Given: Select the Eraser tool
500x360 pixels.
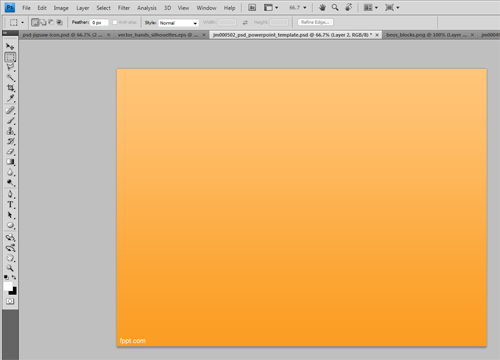Looking at the screenshot, I should coord(11,152).
